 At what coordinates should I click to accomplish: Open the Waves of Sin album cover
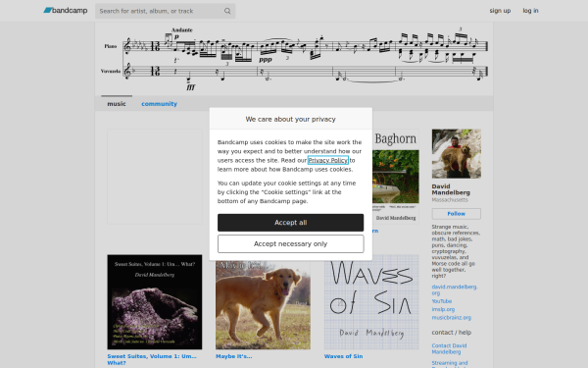[x=371, y=302]
